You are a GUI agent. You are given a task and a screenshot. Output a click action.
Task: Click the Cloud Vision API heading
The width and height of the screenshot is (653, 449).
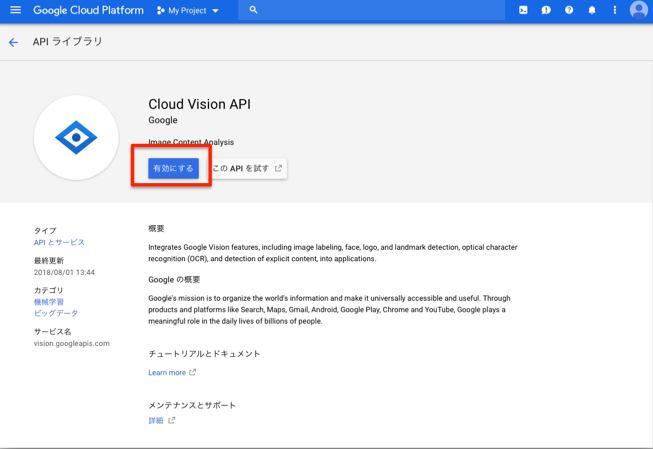click(x=199, y=104)
